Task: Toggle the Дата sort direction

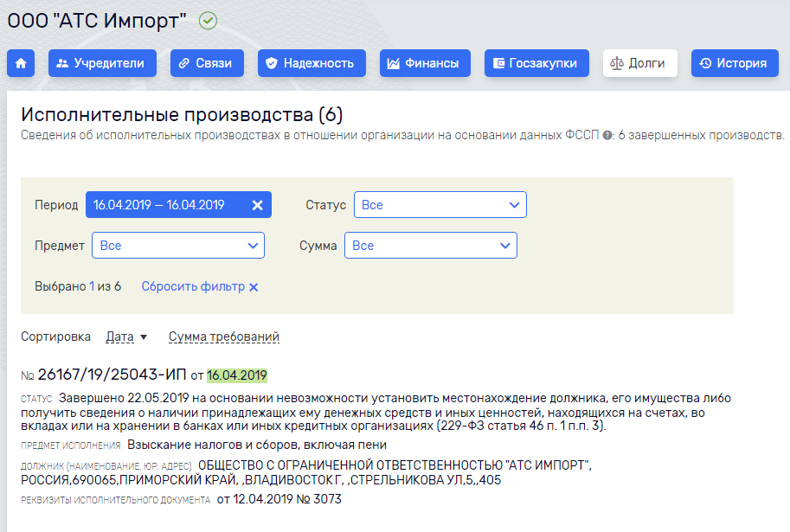Action: click(x=126, y=337)
